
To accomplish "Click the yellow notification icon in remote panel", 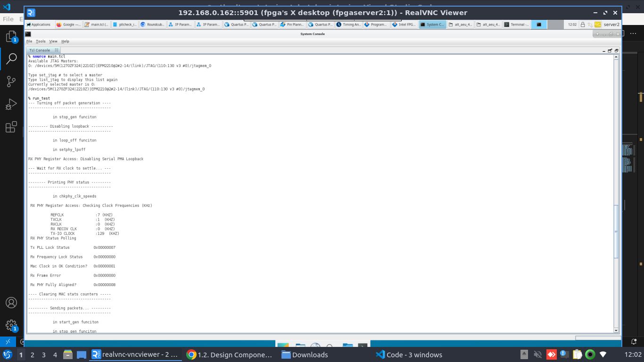I will (x=597, y=25).
